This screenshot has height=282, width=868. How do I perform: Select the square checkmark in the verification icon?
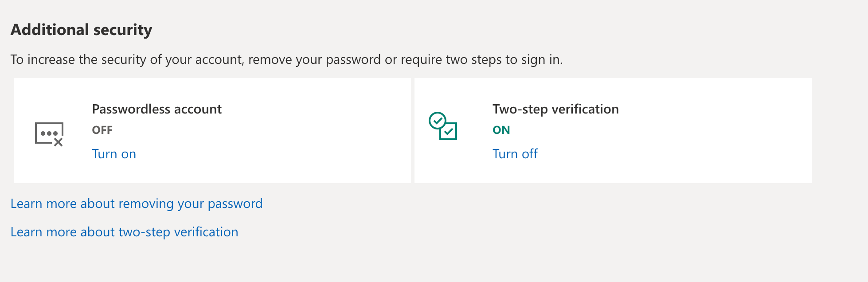click(x=449, y=132)
